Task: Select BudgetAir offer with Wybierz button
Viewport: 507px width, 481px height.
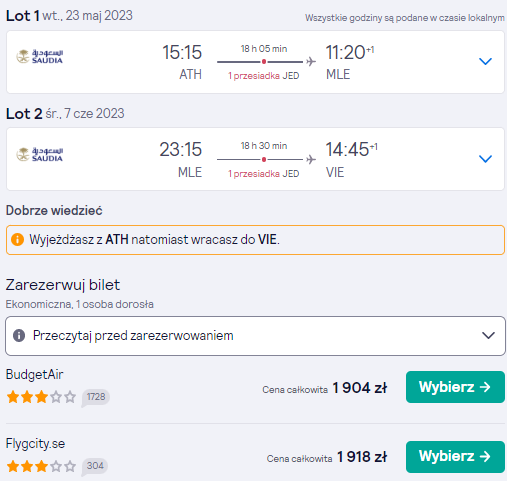Action: [455, 387]
